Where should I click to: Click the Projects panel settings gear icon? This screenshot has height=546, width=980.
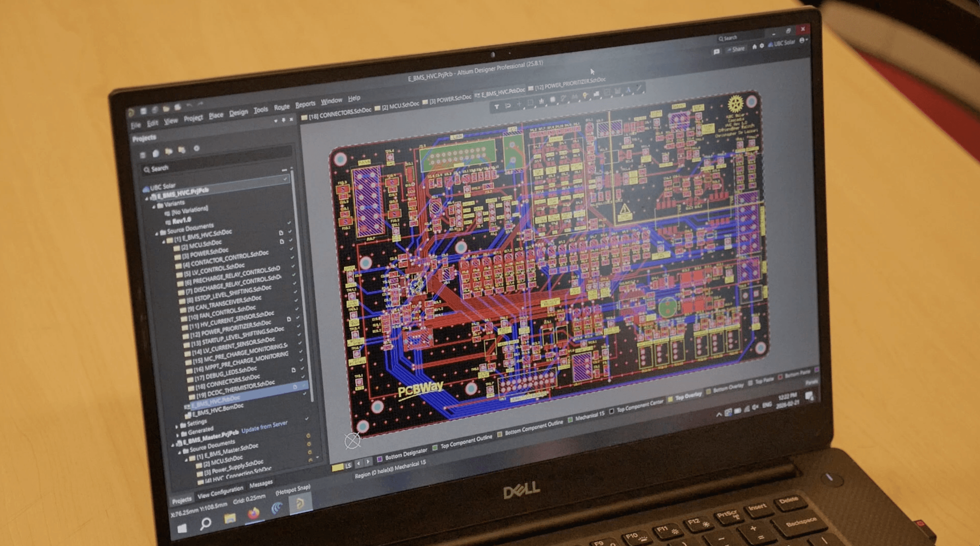coord(196,149)
